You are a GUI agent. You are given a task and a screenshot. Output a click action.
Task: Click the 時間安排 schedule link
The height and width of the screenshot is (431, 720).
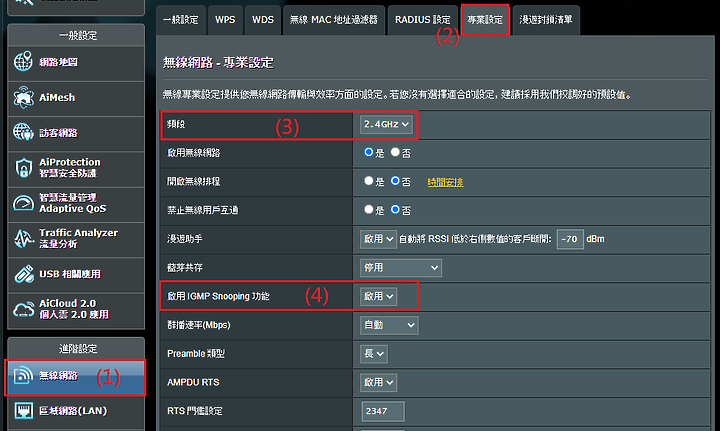pyautogui.click(x=445, y=182)
